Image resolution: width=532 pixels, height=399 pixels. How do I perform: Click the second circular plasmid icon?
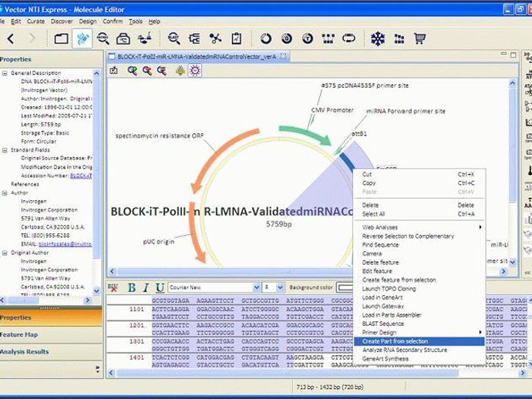[287, 39]
